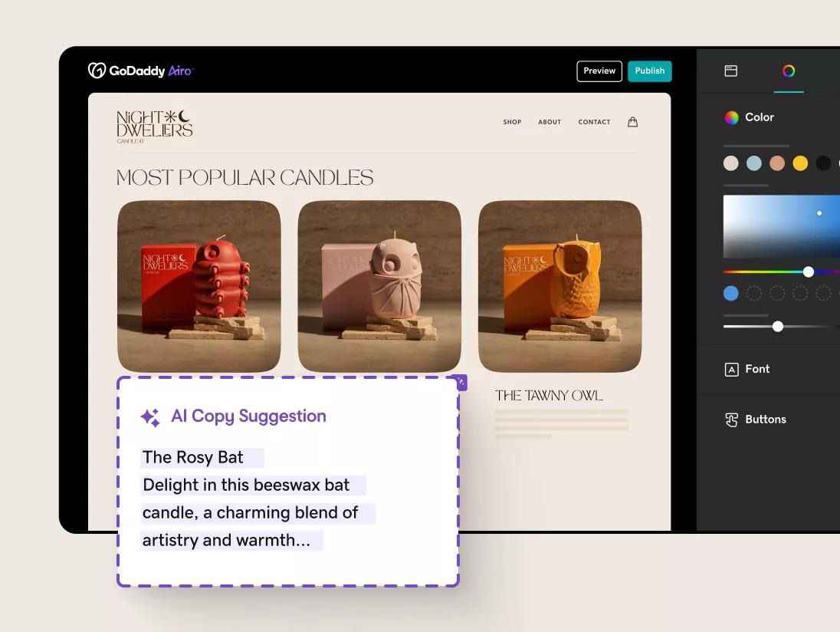This screenshot has width=840, height=632.
Task: Switch to the color theme ring tab
Action: (x=789, y=71)
